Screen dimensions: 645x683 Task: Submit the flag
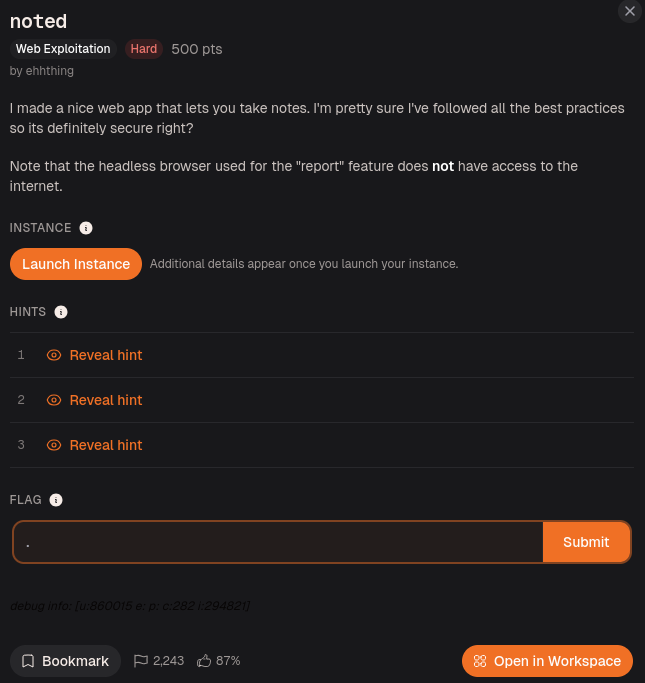point(586,542)
